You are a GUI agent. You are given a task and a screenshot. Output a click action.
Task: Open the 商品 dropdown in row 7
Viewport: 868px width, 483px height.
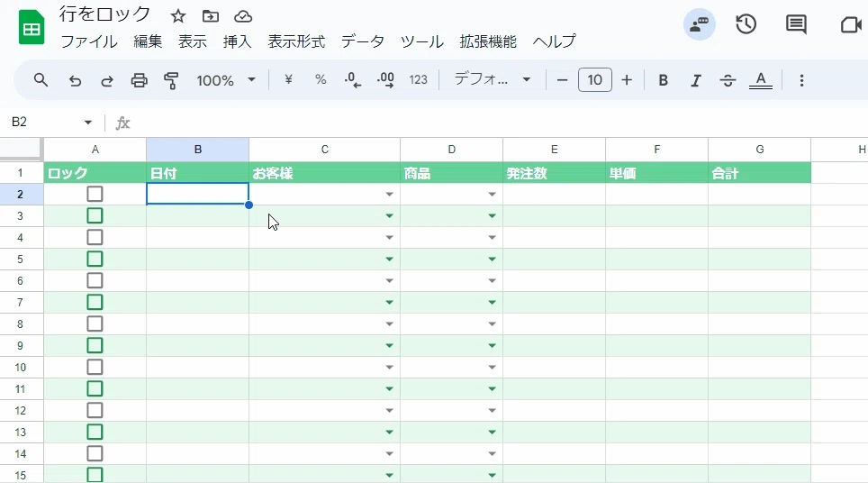[492, 303]
